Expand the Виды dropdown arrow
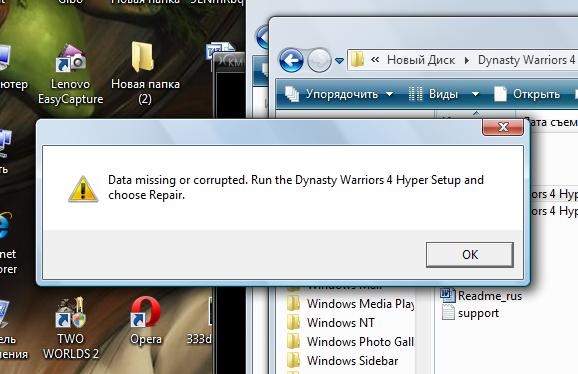 pyautogui.click(x=476, y=94)
